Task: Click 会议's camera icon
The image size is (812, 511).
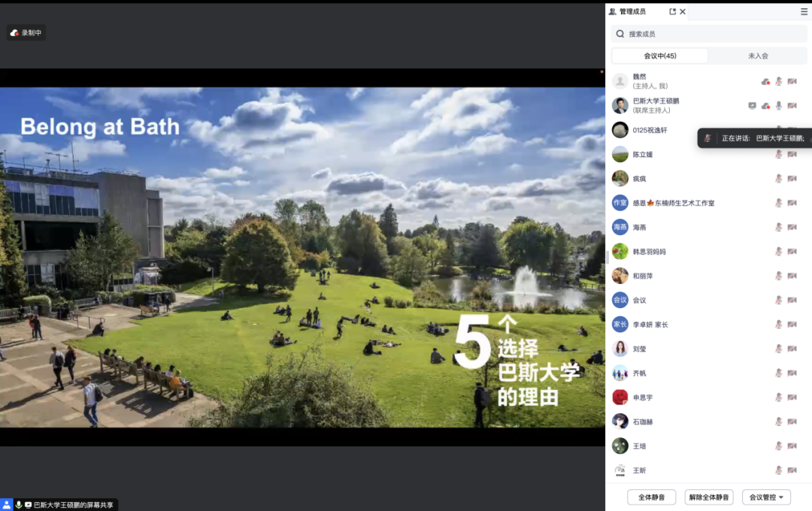Action: 792,301
